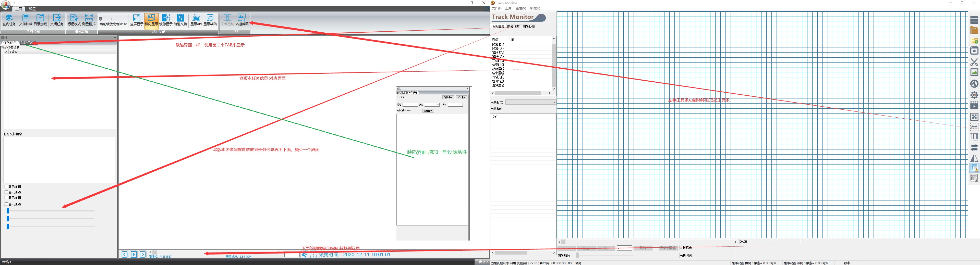Click pin icon on 属性 panel
Screen dimensions: 980x265
click(115, 38)
